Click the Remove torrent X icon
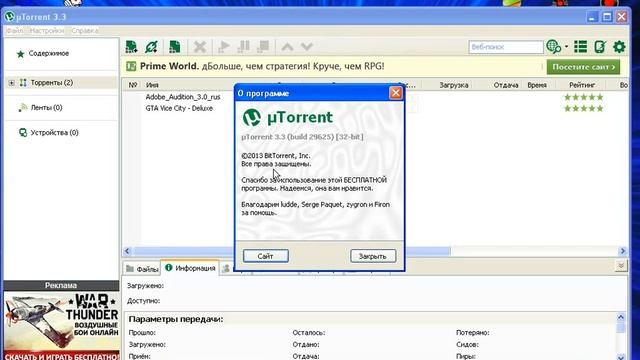The image size is (640, 360). [x=200, y=47]
